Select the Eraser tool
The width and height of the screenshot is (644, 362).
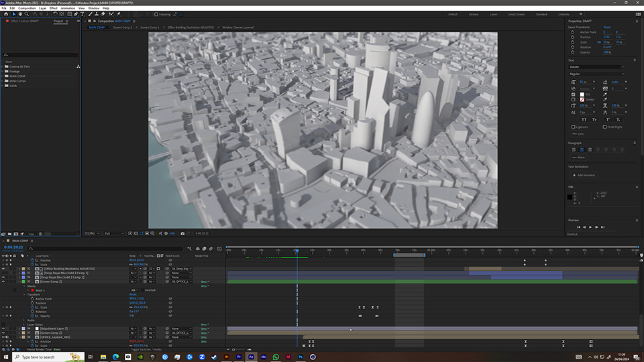(103, 14)
